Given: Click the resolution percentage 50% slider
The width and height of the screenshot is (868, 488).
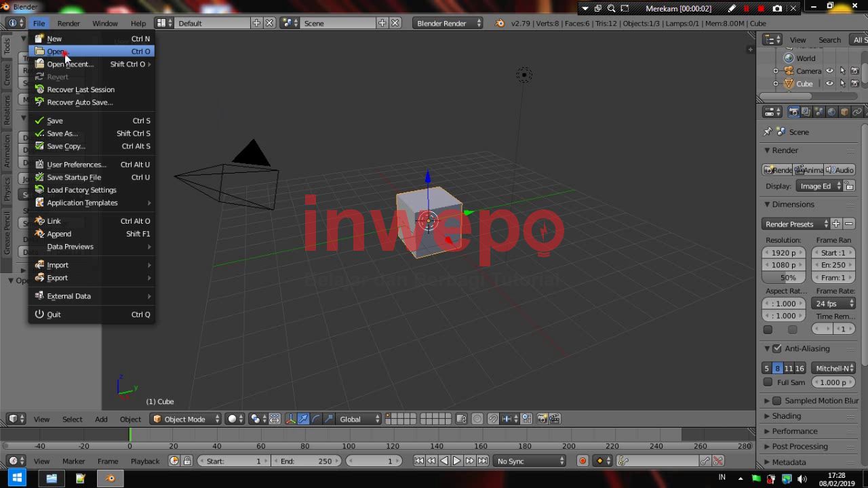Looking at the screenshot, I should pos(784,278).
